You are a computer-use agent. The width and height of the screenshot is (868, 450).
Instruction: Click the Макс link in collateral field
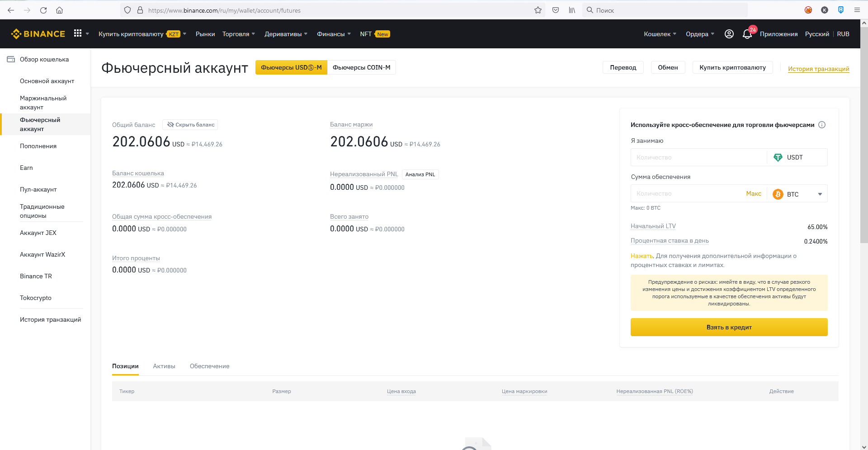tap(753, 193)
